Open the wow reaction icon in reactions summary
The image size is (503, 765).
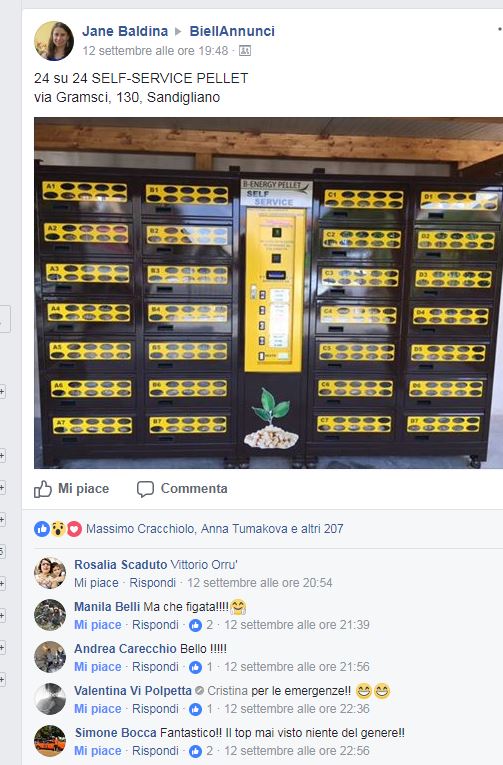click(58, 528)
